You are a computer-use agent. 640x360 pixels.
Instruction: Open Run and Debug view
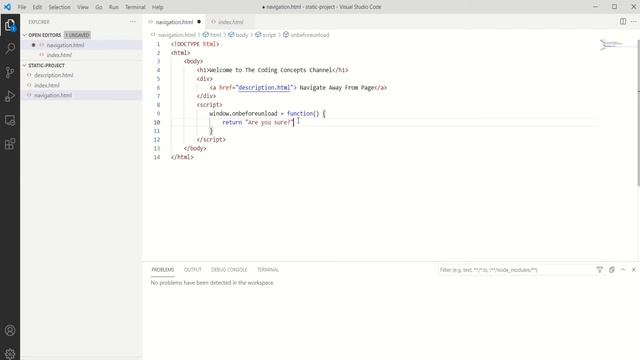(10, 96)
